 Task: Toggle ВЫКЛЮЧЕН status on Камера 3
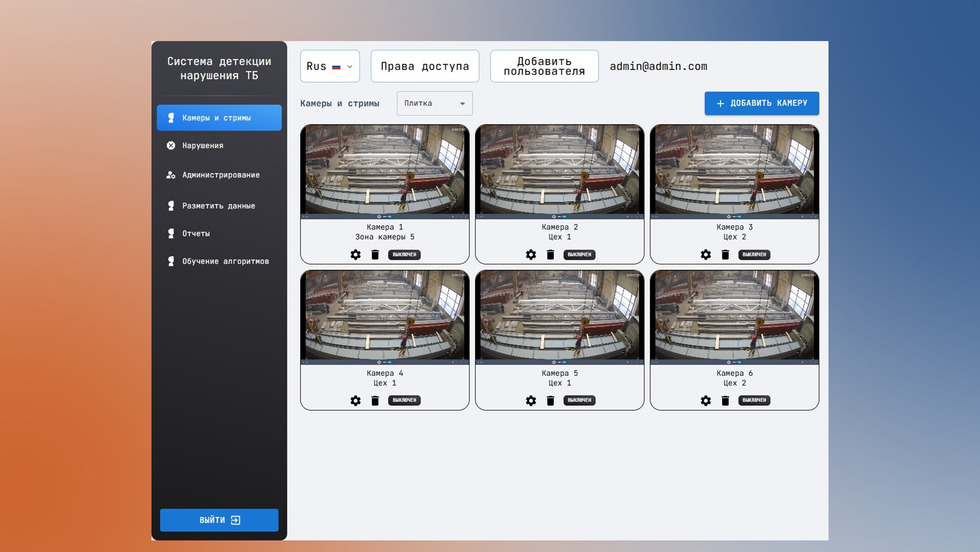[754, 255]
